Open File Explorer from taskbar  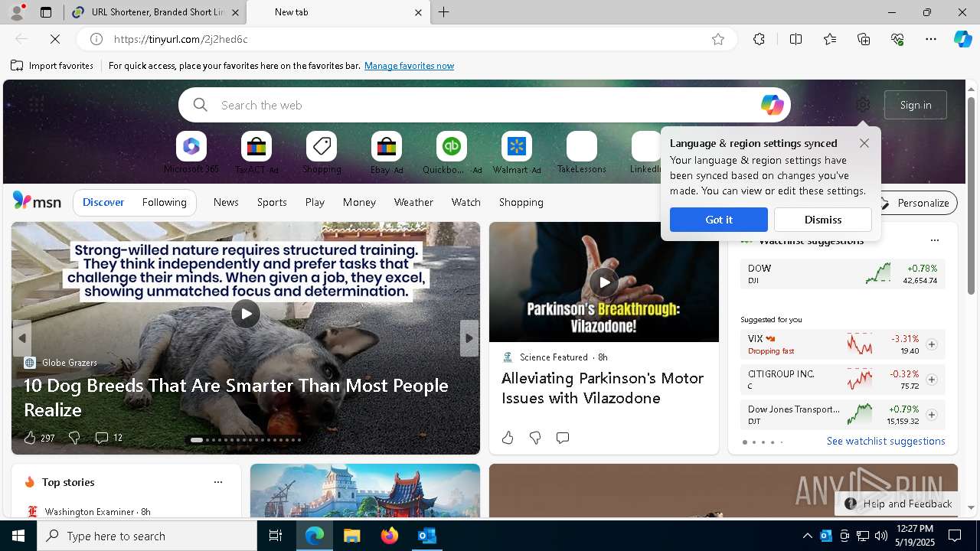[x=352, y=536]
